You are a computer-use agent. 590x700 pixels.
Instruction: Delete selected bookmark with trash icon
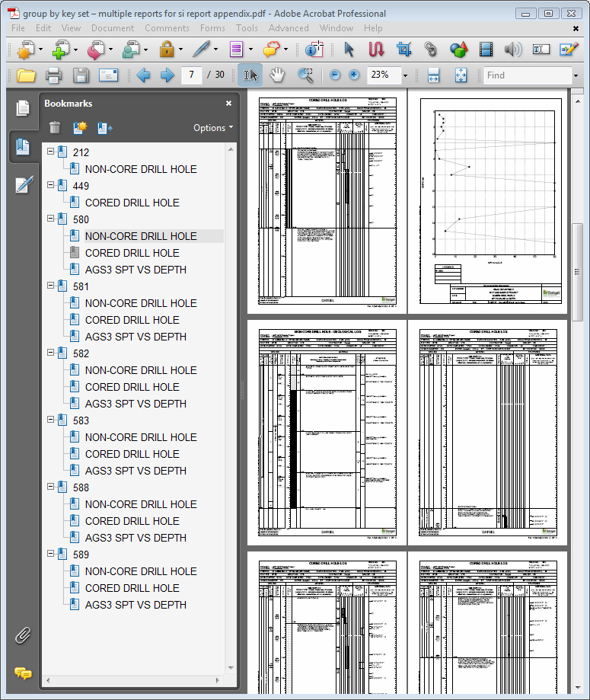(55, 128)
